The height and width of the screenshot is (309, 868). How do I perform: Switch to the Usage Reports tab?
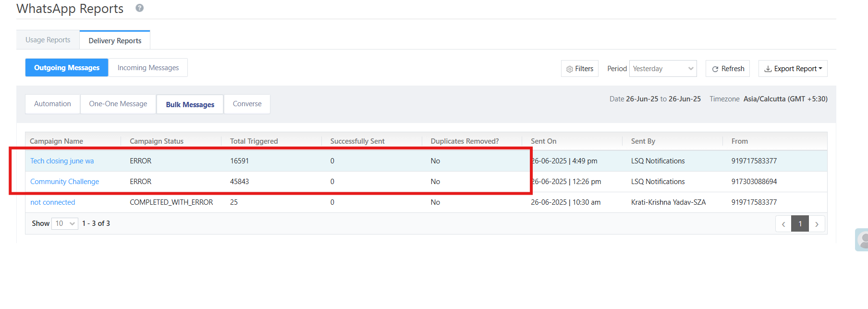click(48, 40)
